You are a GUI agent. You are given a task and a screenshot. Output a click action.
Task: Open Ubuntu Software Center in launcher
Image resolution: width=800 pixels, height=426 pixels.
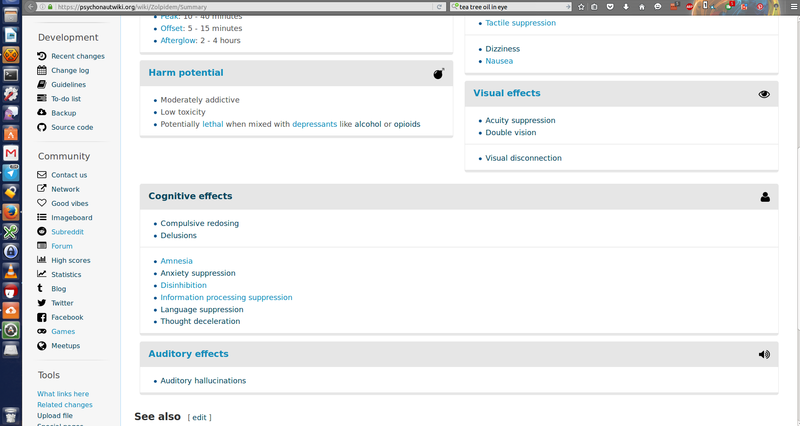coord(11,134)
